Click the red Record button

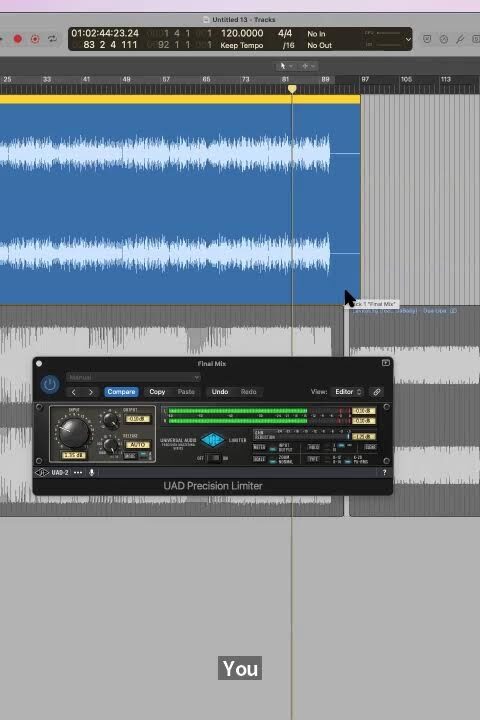coord(17,39)
